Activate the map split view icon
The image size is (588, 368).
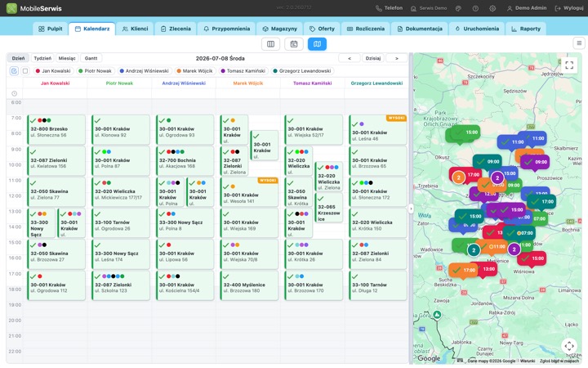(317, 44)
